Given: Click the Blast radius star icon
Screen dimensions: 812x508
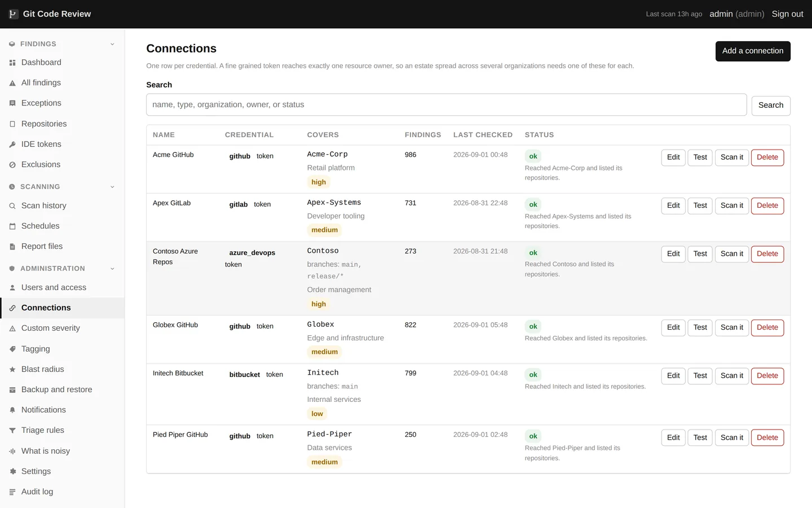Looking at the screenshot, I should 12,370.
